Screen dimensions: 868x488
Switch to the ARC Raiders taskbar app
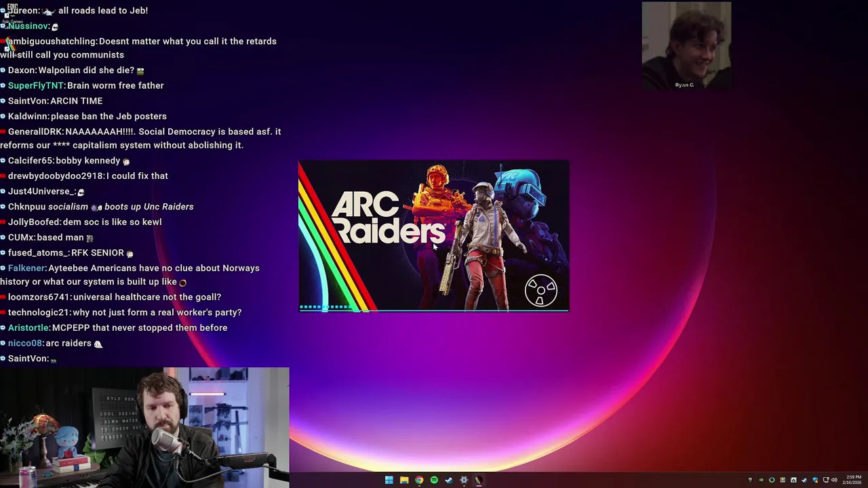(479, 480)
